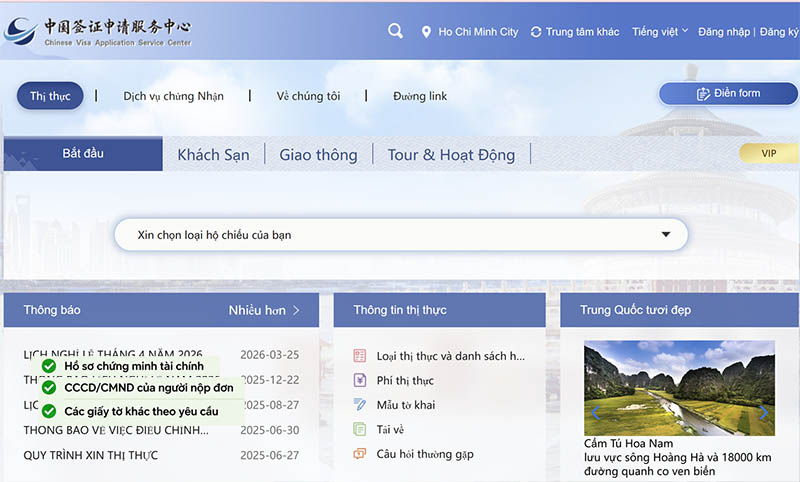Click previous arrow on the image carousel
This screenshot has height=482, width=800.
(x=595, y=412)
